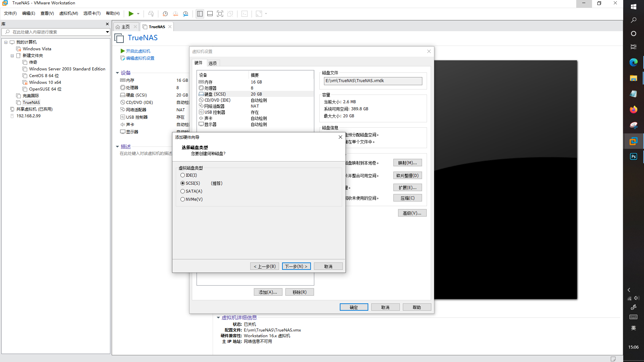The height and width of the screenshot is (362, 644).
Task: Select the 硬件 tab in VM settings
Action: pos(198,63)
